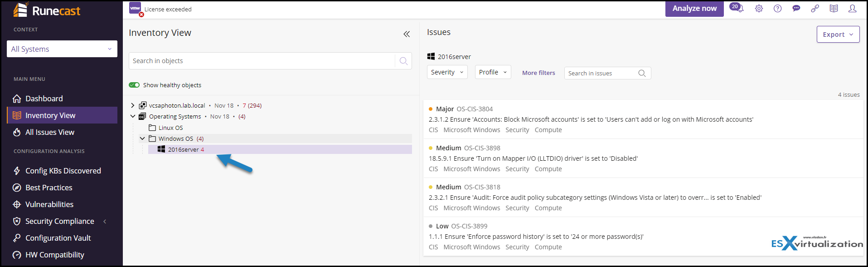Click the Inventory View list icon in the sidebar

pos(17,115)
